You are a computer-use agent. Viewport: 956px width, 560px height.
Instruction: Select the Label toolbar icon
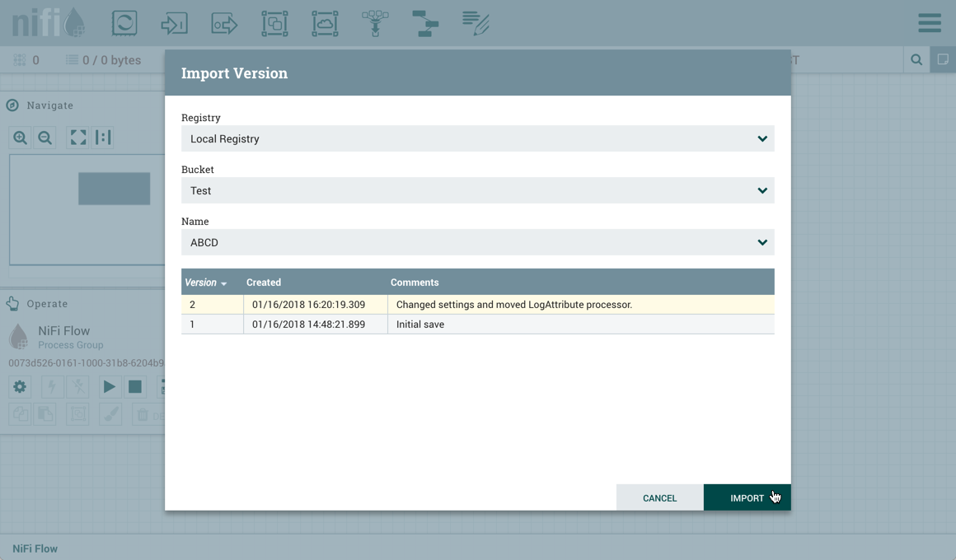(x=476, y=23)
